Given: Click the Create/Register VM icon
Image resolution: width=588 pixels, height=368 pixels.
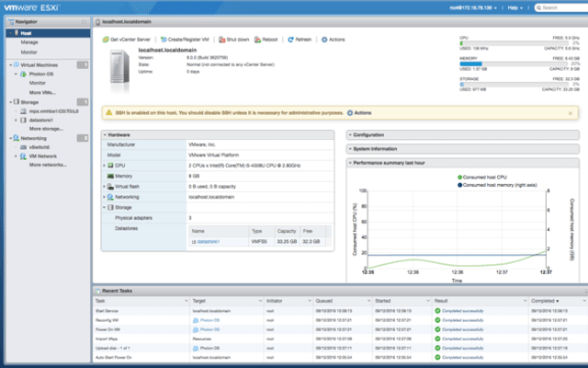Looking at the screenshot, I should 164,40.
